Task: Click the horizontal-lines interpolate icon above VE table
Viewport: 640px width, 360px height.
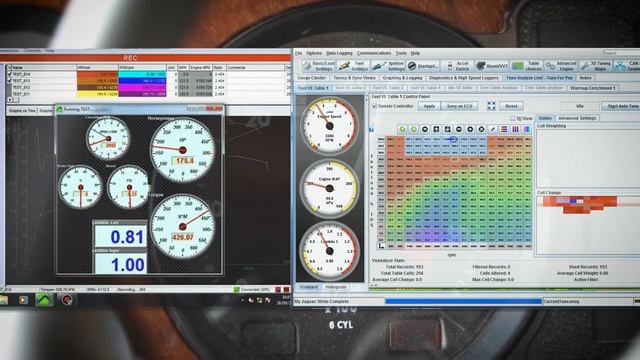Action: click(504, 129)
